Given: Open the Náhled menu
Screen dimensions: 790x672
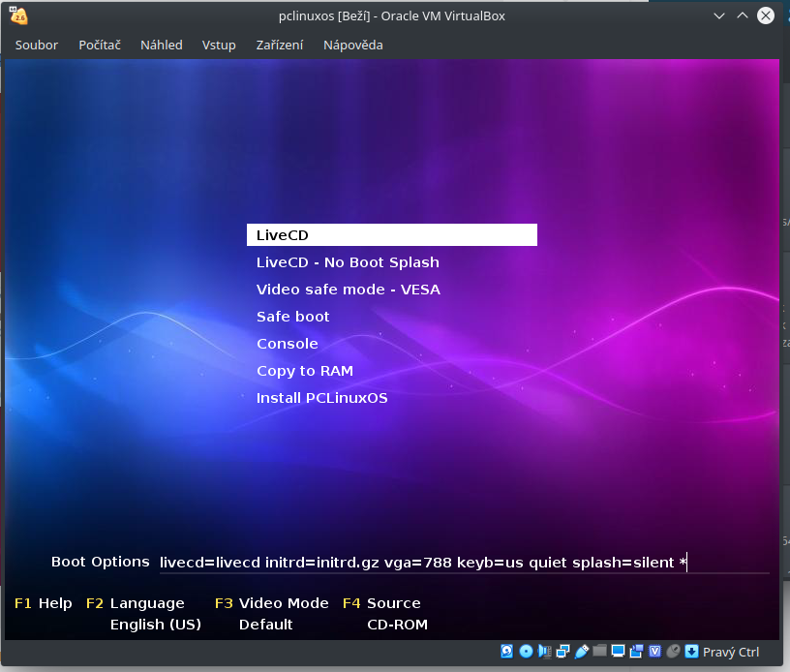Looking at the screenshot, I should coord(161,45).
